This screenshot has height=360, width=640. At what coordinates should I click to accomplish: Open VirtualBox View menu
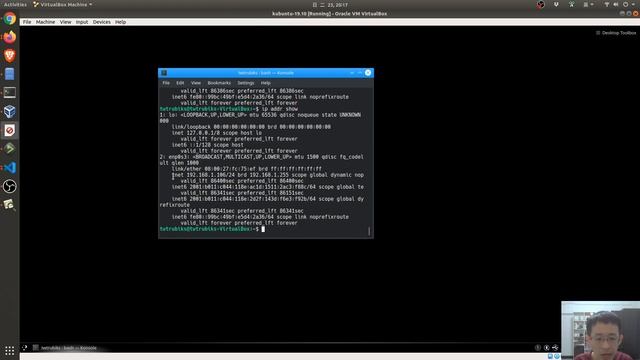[x=65, y=22]
